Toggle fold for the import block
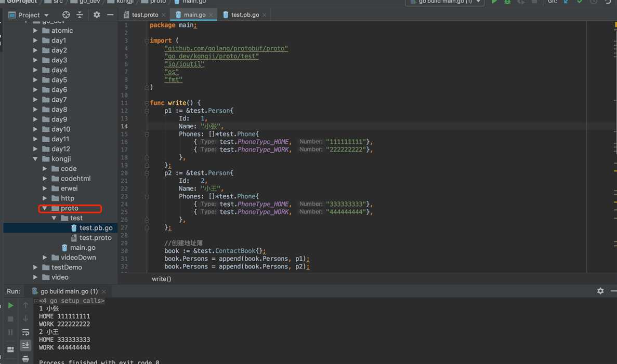The height and width of the screenshot is (364, 617). tap(147, 41)
